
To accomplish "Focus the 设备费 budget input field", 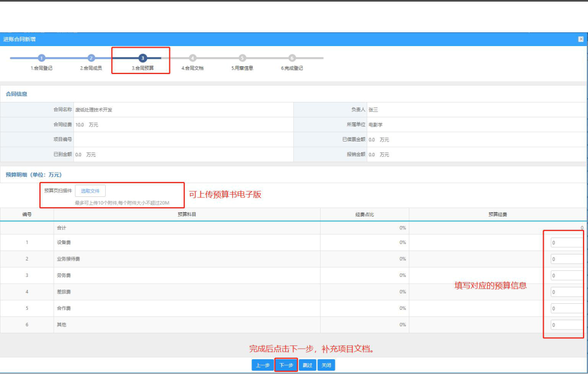I will pyautogui.click(x=567, y=243).
